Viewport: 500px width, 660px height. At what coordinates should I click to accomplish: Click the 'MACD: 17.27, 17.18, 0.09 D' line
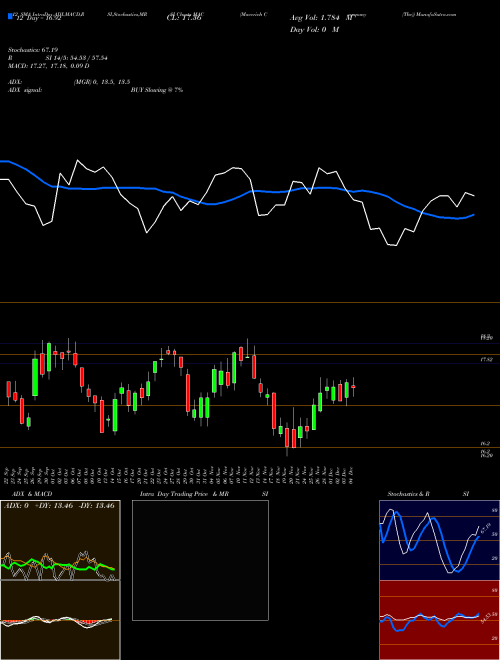pyautogui.click(x=48, y=66)
